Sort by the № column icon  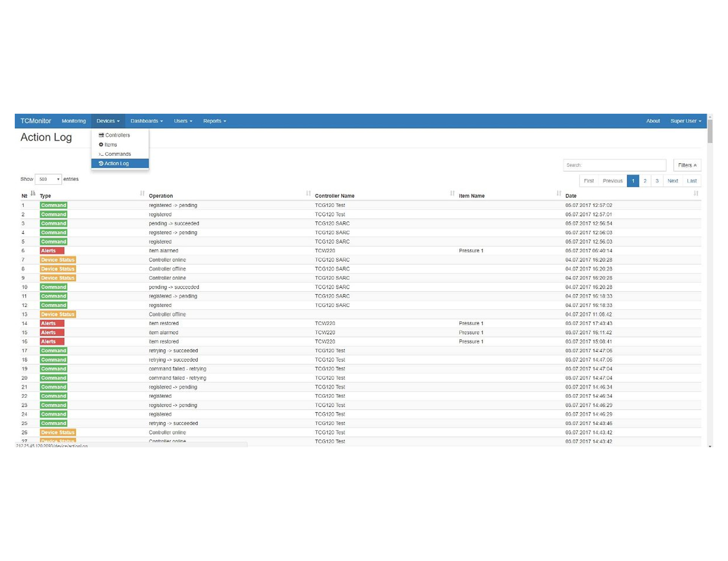click(33, 193)
